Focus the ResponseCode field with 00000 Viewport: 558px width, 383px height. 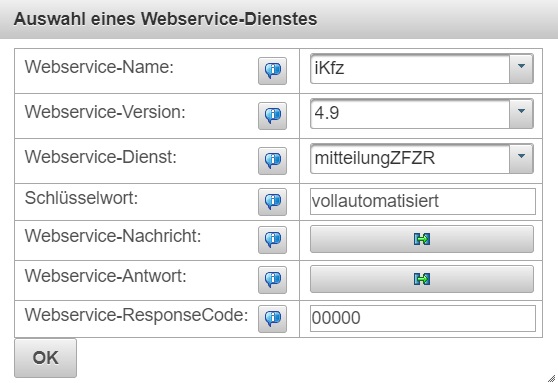coord(423,318)
